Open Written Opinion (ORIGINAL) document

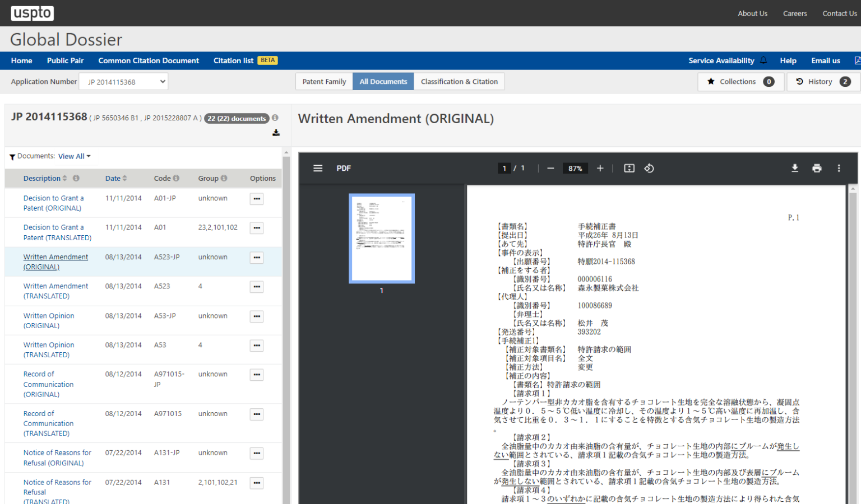point(49,320)
